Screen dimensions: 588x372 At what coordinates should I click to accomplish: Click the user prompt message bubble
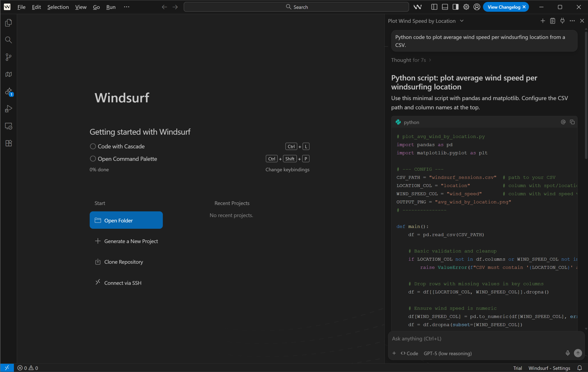[484, 41]
